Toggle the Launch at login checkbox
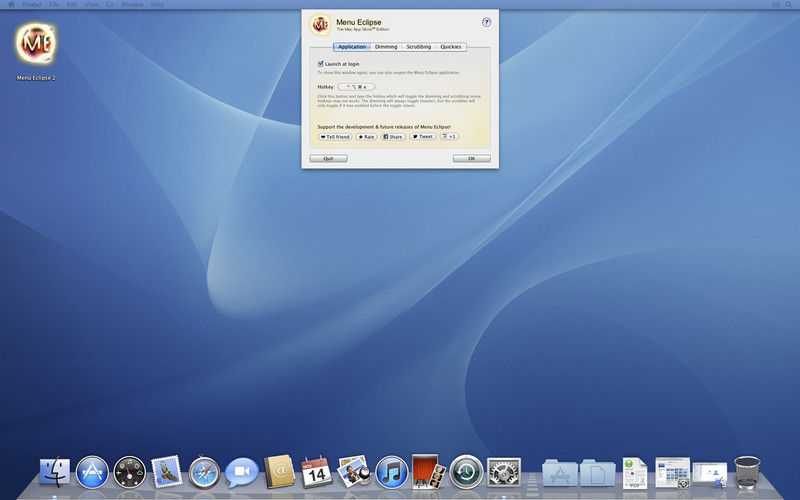 coord(320,64)
